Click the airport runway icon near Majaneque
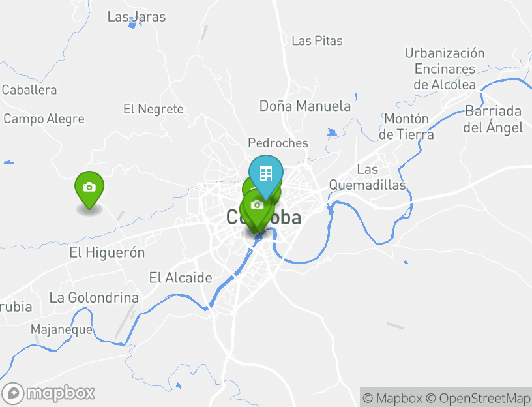Image resolution: width=532 pixels, height=407 pixels. pos(130,314)
